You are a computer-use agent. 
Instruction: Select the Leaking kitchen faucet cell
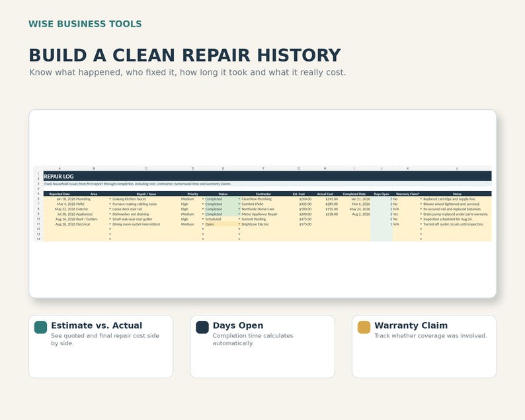(146, 199)
